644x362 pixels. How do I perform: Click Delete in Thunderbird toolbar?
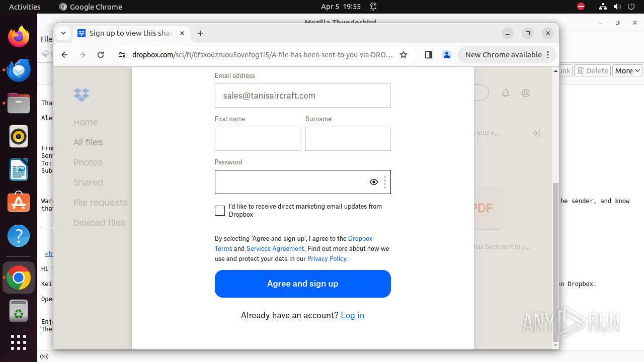coord(593,71)
